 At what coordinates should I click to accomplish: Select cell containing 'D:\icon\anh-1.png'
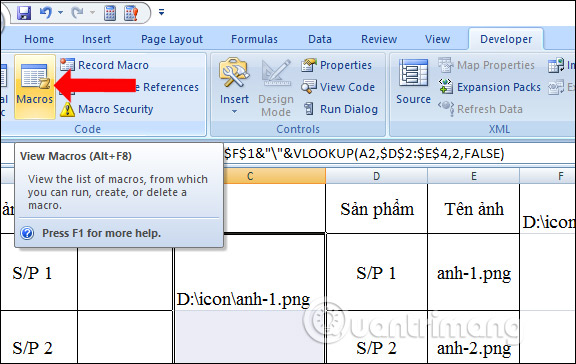250,272
